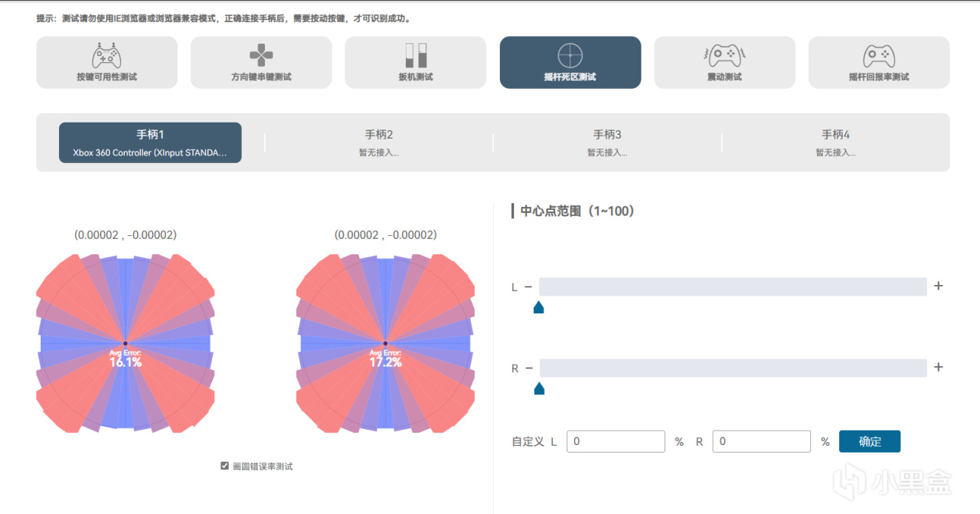The image size is (980, 514).
Task: Select the 手柄3 controller tab
Action: (607, 142)
